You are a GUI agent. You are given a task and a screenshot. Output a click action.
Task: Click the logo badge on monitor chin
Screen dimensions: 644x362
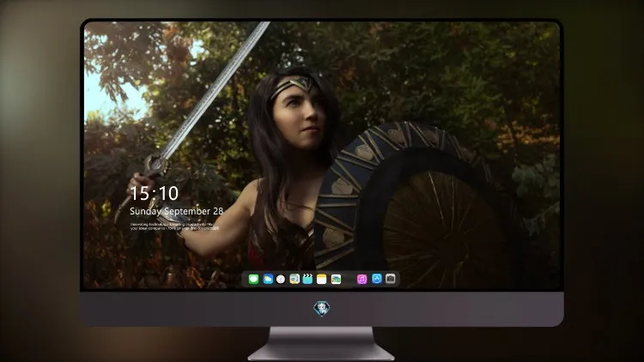[x=322, y=309]
